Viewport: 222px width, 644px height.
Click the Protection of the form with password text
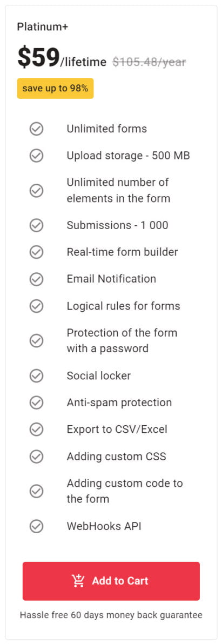122,340
